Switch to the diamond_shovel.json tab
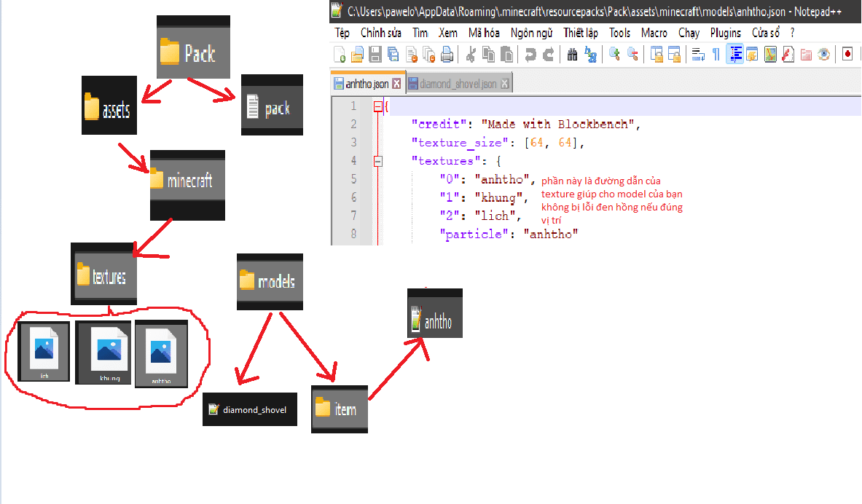 pyautogui.click(x=458, y=84)
